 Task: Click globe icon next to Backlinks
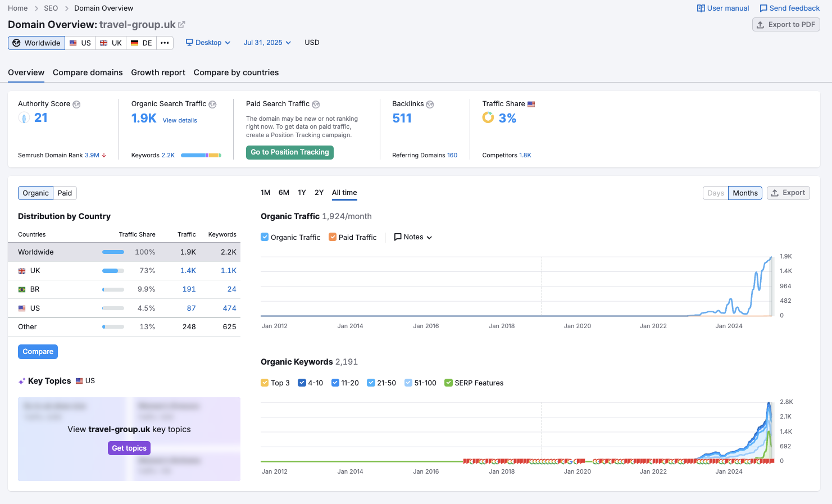click(x=430, y=105)
